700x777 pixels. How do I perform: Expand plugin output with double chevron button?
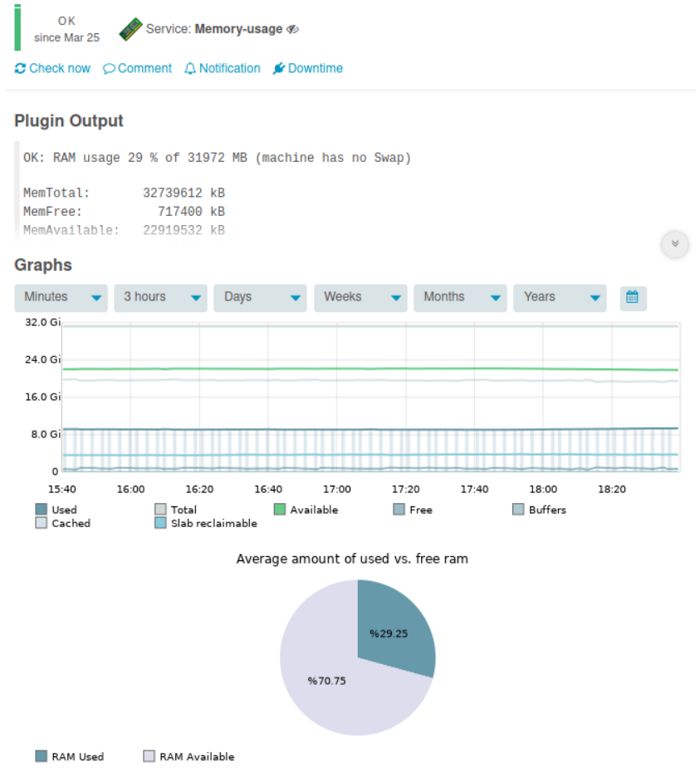click(x=675, y=244)
